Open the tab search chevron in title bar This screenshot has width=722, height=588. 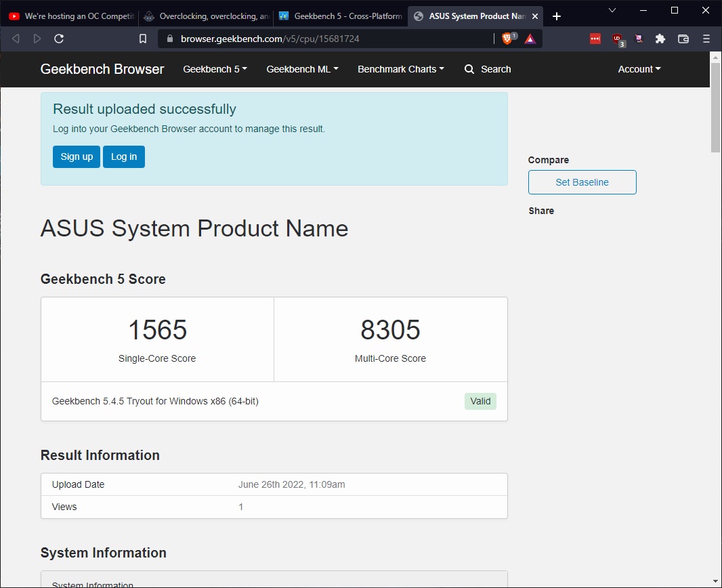click(x=612, y=10)
